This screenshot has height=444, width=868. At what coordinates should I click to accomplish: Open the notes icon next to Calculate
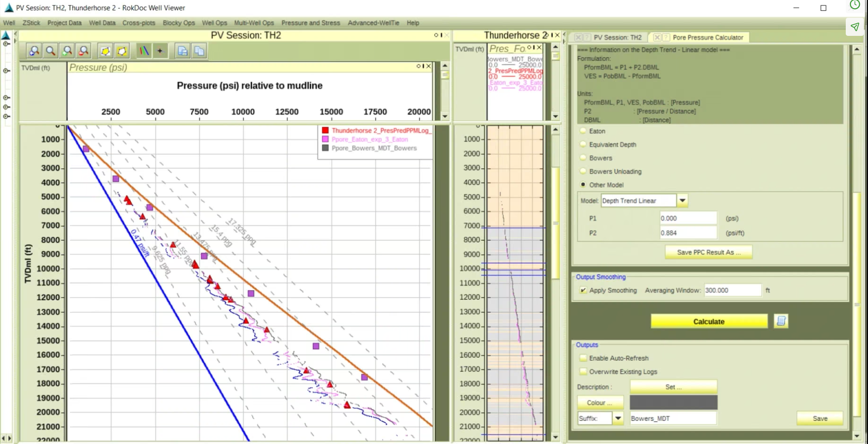pos(781,321)
